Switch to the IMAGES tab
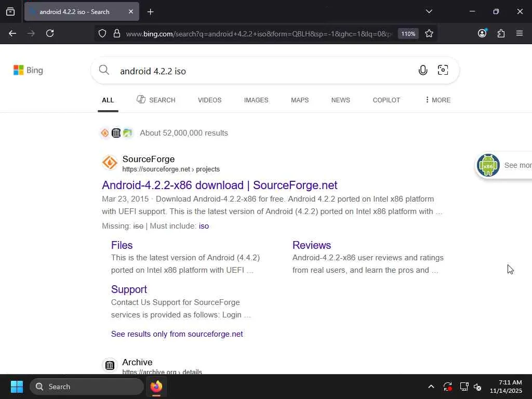Image resolution: width=532 pixels, height=399 pixels. click(256, 100)
